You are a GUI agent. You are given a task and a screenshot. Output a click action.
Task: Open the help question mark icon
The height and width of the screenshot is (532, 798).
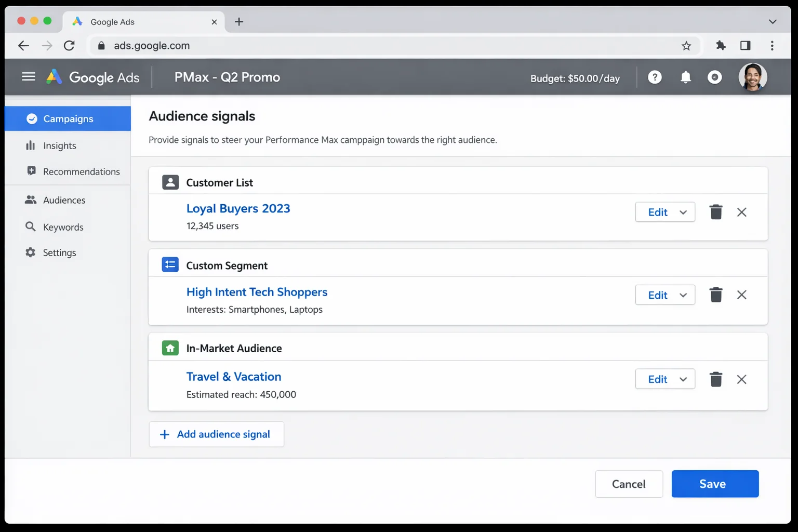[x=655, y=77]
